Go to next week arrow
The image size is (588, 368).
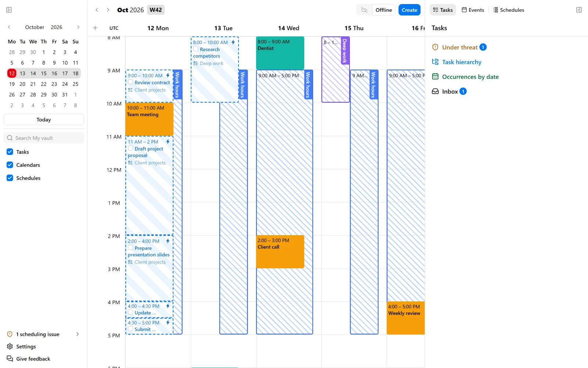coord(108,10)
